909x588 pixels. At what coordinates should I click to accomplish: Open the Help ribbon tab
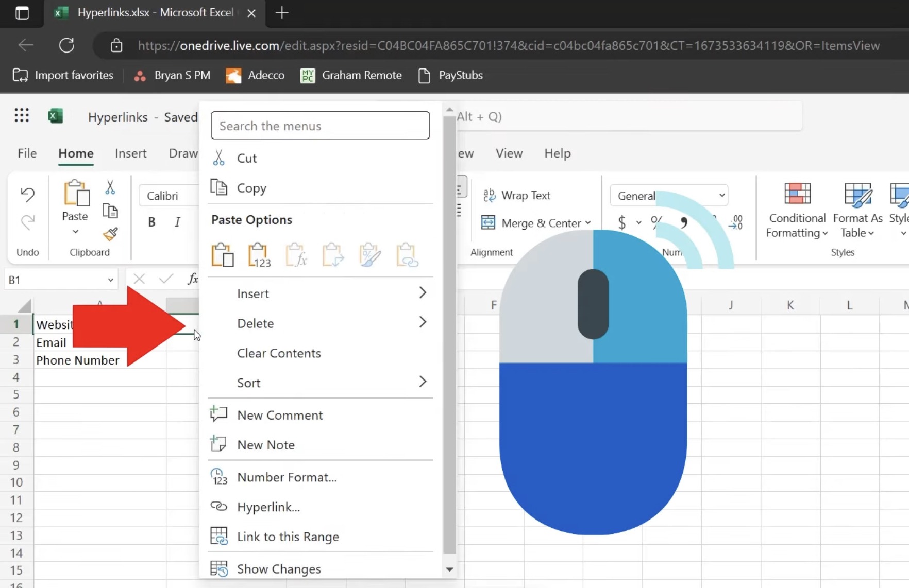click(x=558, y=153)
